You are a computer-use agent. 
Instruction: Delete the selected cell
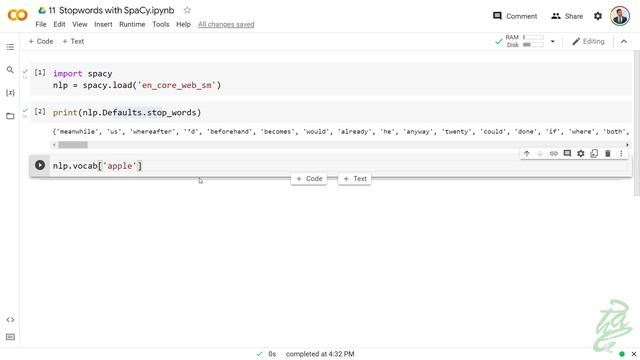(x=607, y=153)
